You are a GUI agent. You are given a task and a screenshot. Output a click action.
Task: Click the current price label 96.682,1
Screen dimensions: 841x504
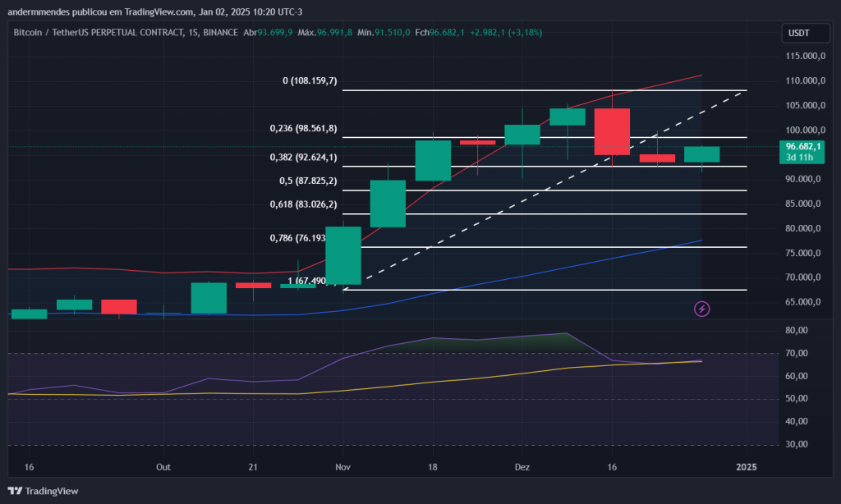click(803, 146)
